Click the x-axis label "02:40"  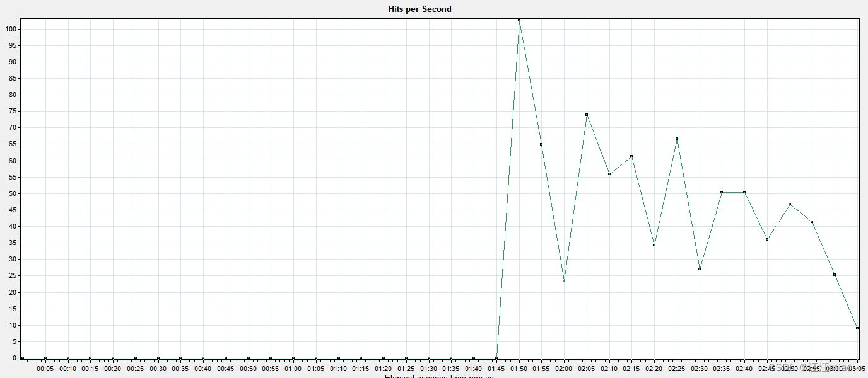click(744, 369)
